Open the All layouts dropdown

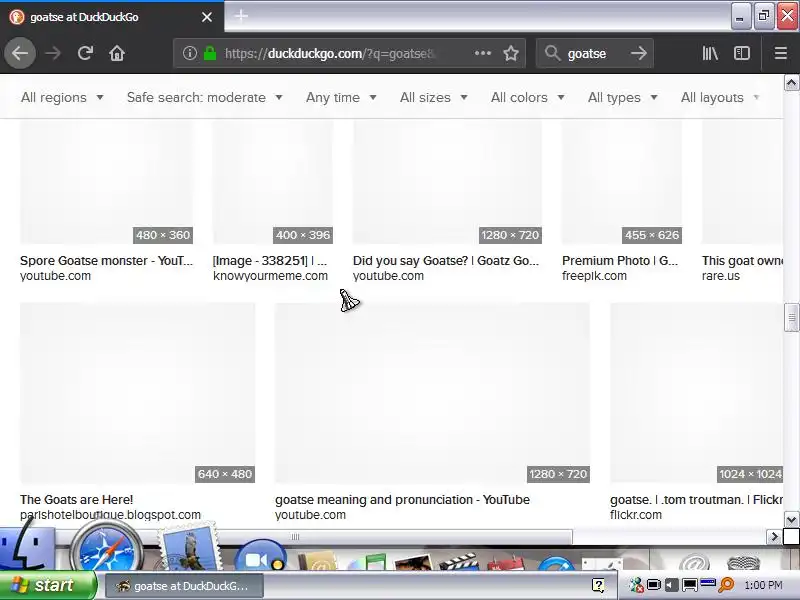(x=719, y=97)
